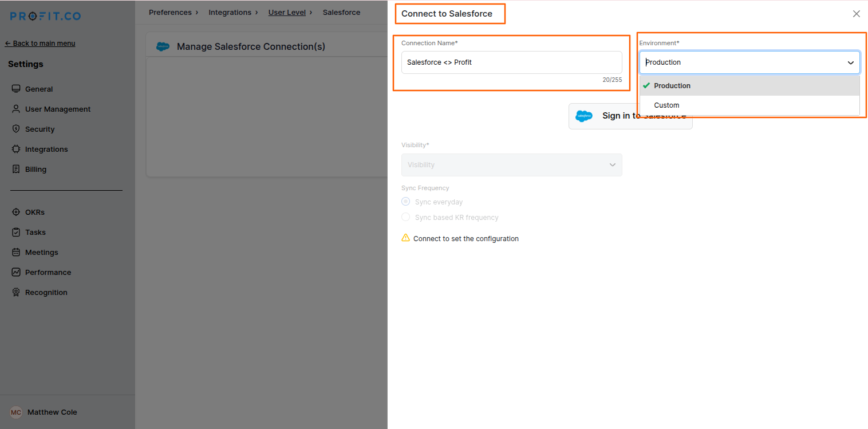Click the 20/255 character counter
Image resolution: width=868 pixels, height=429 pixels.
[612, 80]
